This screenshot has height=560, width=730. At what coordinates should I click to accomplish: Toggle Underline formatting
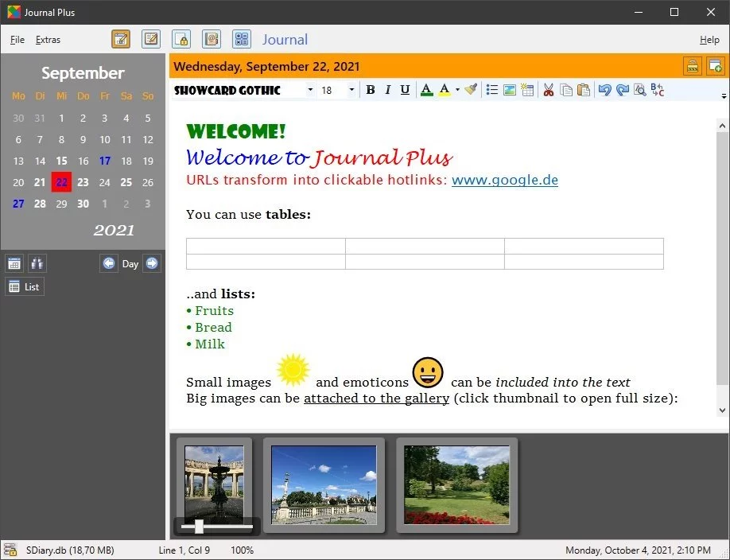pyautogui.click(x=405, y=90)
